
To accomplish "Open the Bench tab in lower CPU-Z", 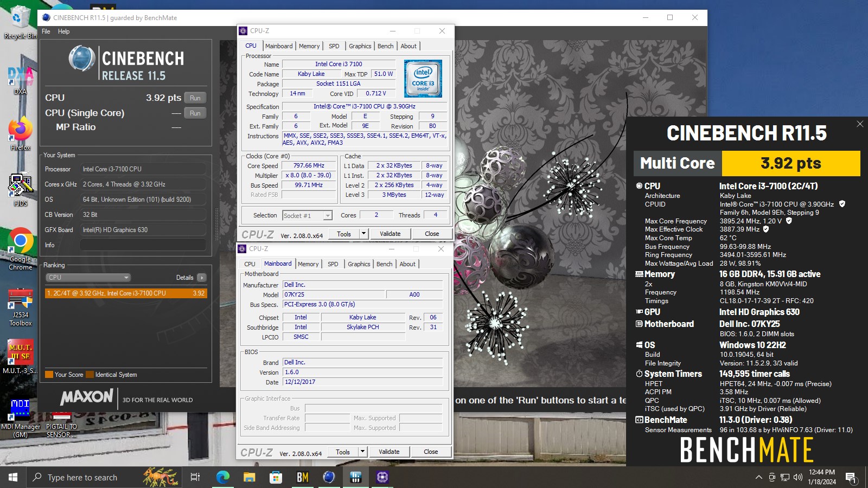I will 385,264.
